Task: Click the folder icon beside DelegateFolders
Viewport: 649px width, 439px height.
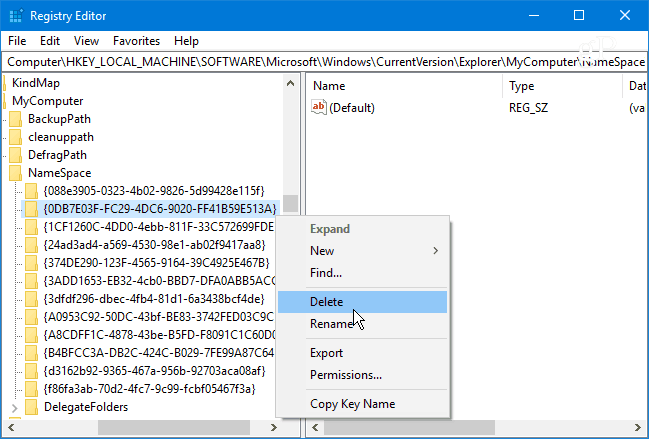Action: [31, 407]
